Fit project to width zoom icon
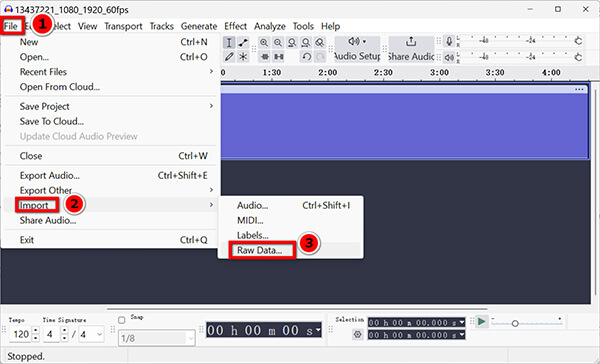The image size is (600, 364). coord(306,42)
